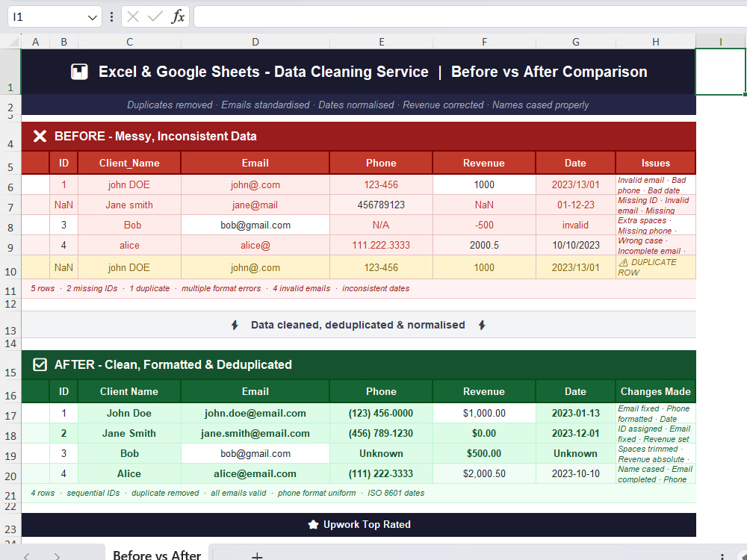
Task: Click the cell '111.222.3333'
Action: [381, 245]
